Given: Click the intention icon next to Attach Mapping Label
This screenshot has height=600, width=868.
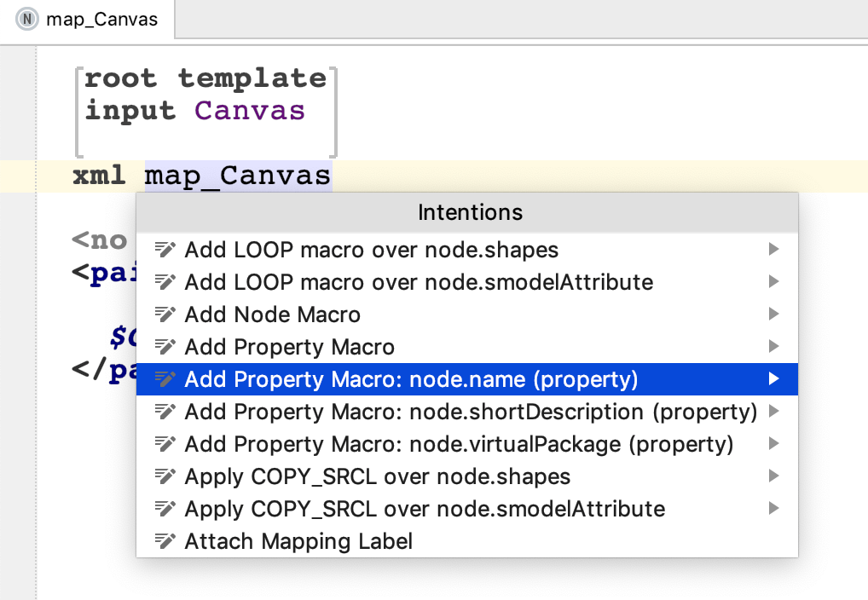Looking at the screenshot, I should coord(165,541).
